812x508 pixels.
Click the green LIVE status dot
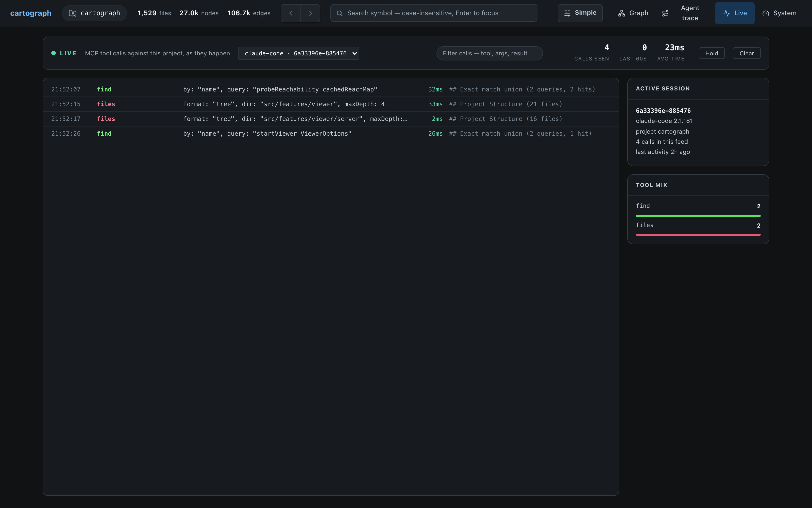(x=53, y=53)
